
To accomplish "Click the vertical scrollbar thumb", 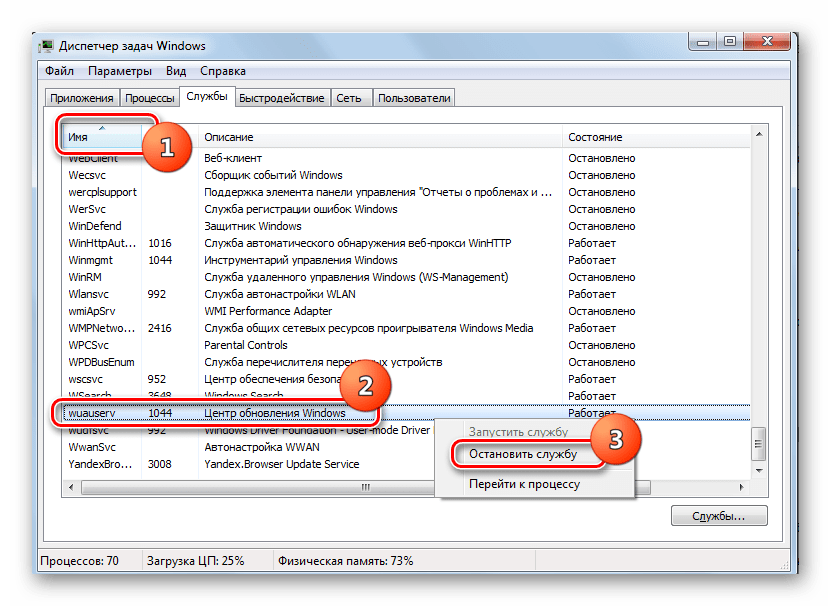I will (x=759, y=444).
